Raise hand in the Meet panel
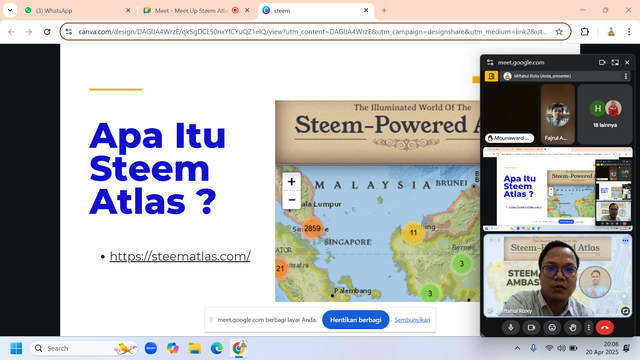 tap(573, 327)
